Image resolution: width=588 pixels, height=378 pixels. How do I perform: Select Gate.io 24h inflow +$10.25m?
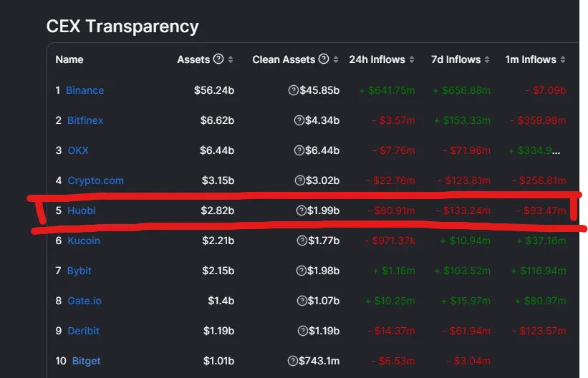tap(390, 301)
